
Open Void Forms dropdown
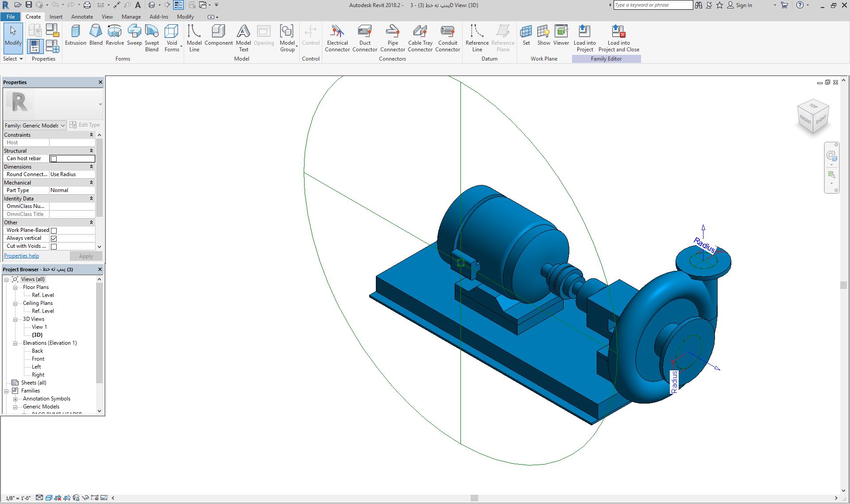[x=172, y=38]
